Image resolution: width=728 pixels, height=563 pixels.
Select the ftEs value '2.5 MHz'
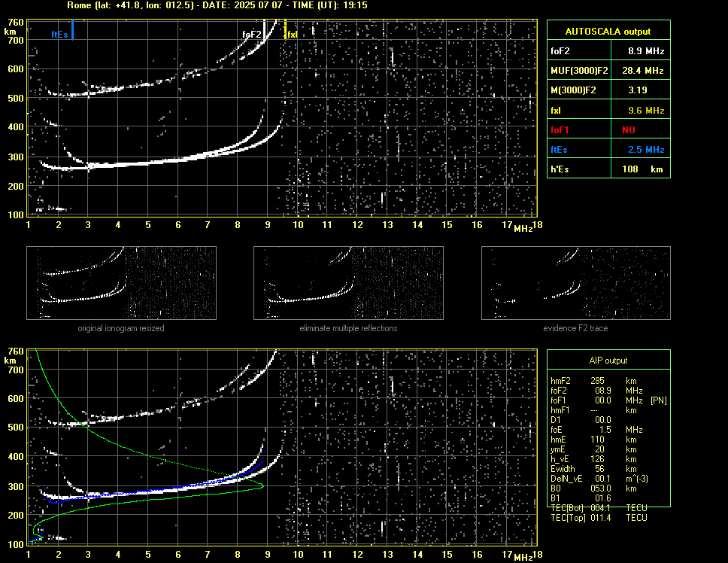point(646,150)
